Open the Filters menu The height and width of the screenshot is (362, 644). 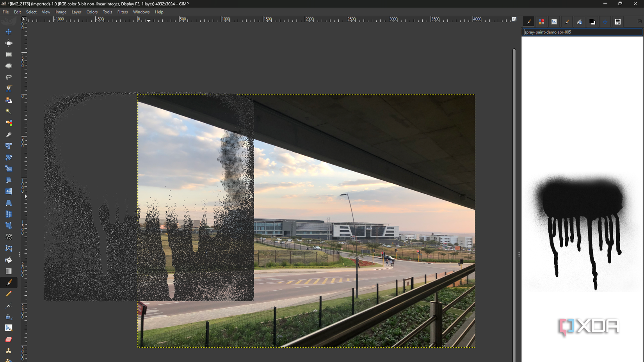coord(123,12)
